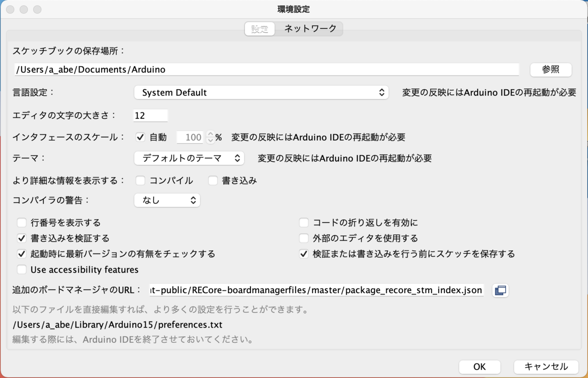Open the 言語設定 language dropdown
This screenshot has width=588, height=378.
pyautogui.click(x=261, y=92)
